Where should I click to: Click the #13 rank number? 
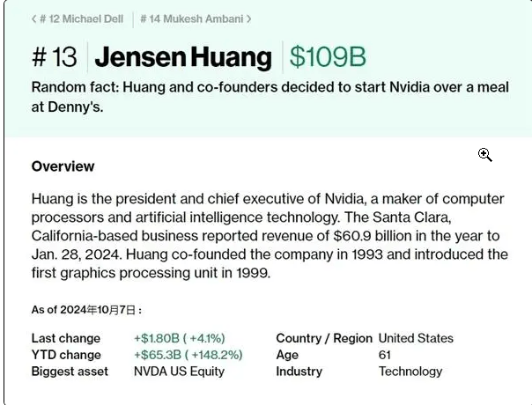[55, 56]
